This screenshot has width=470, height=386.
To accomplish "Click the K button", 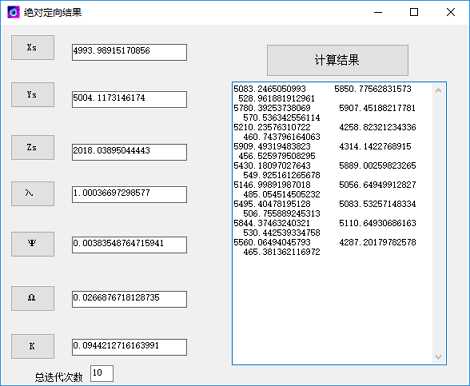I will click(x=33, y=347).
